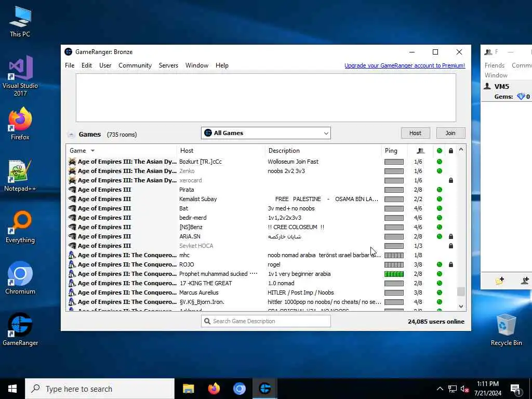The width and height of the screenshot is (532, 399).
Task: Click the green dot on Pirata's room
Action: [440, 190]
